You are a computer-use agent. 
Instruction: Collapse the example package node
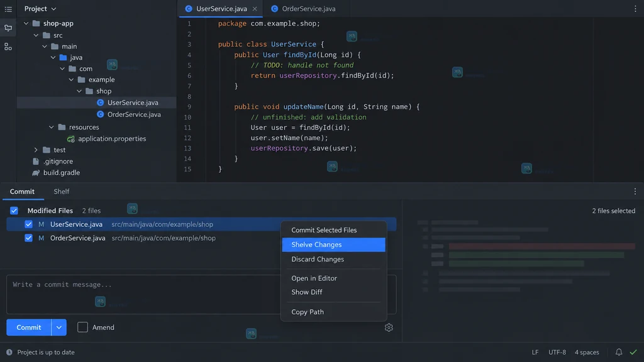pyautogui.click(x=72, y=80)
